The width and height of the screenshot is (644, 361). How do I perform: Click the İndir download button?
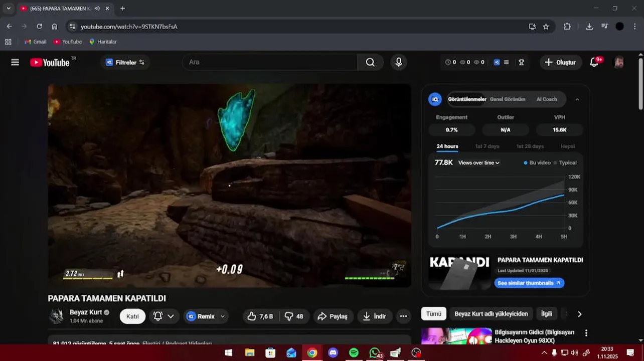coord(375,316)
